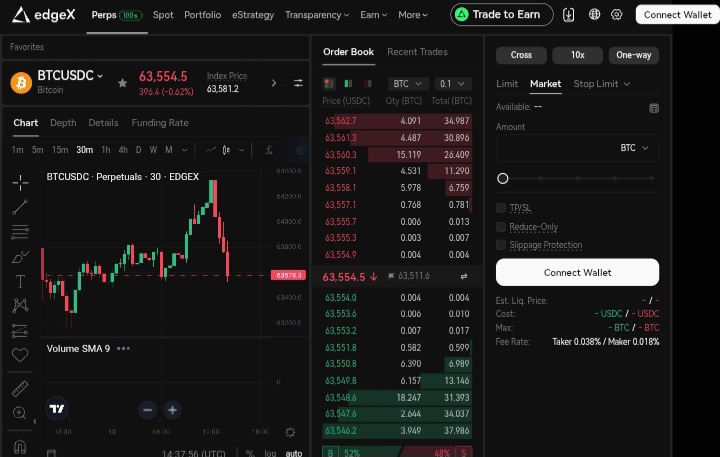Open the indicators fx icon
The image size is (720, 457).
(x=269, y=150)
